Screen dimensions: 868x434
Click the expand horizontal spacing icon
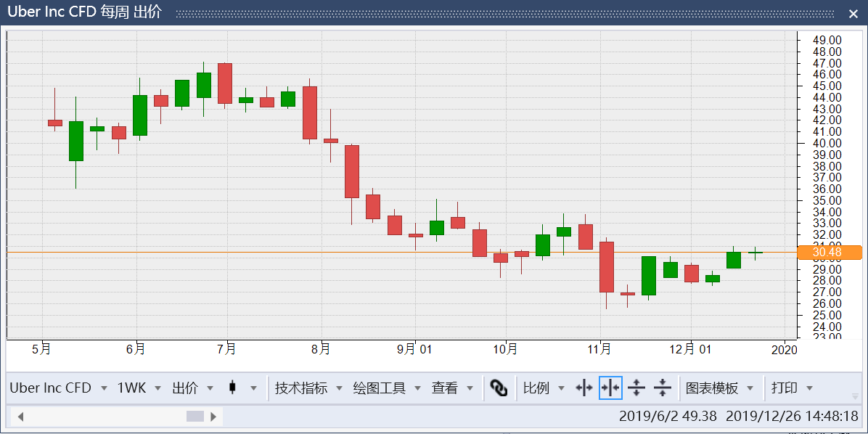584,388
